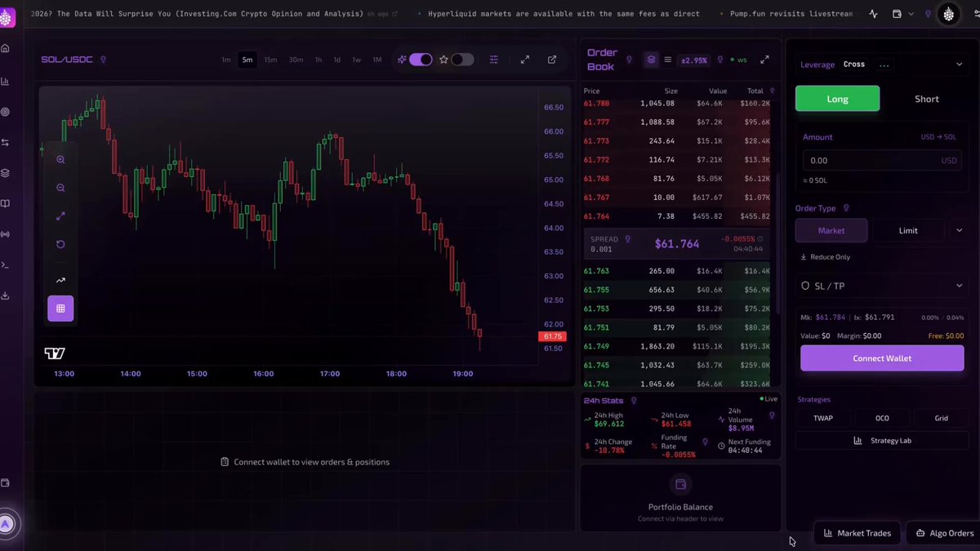Open the stacked layers icon in sidebar
This screenshot has height=551, width=980.
5,173
